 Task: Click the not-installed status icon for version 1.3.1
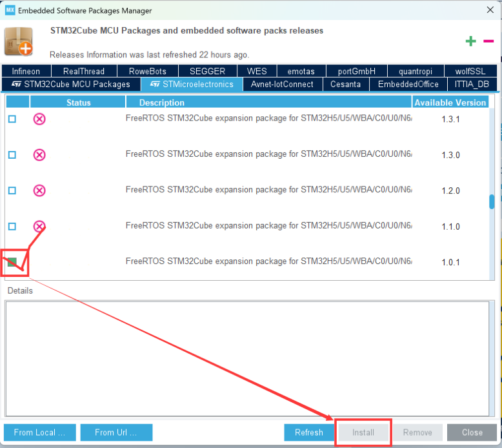[x=39, y=119]
